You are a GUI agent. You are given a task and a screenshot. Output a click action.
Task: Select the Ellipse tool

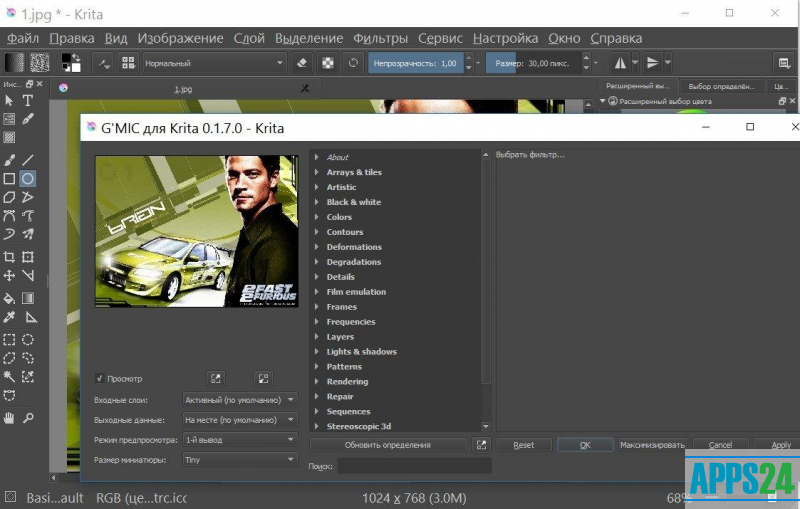click(x=28, y=179)
